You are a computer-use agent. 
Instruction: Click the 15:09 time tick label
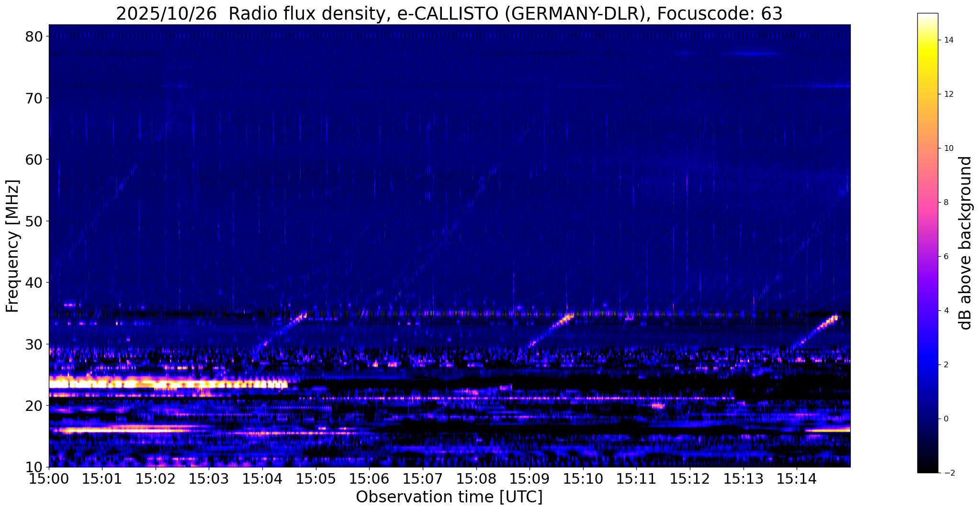point(529,479)
